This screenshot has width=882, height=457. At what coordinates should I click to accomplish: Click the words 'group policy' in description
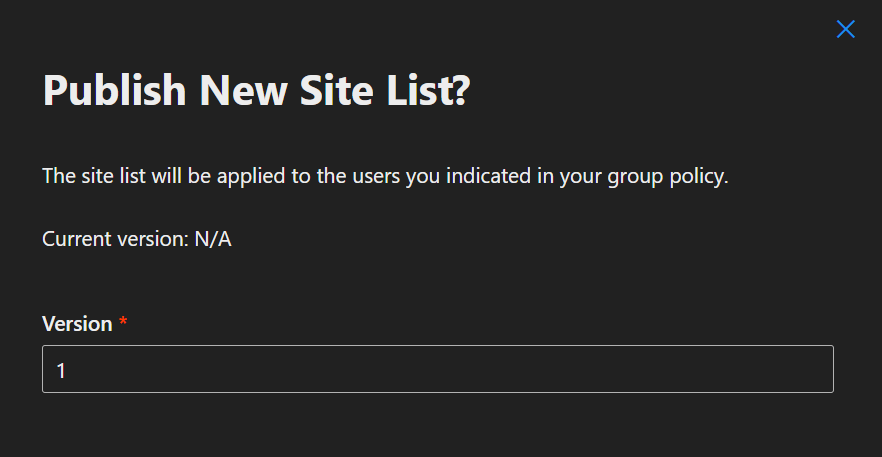click(674, 177)
